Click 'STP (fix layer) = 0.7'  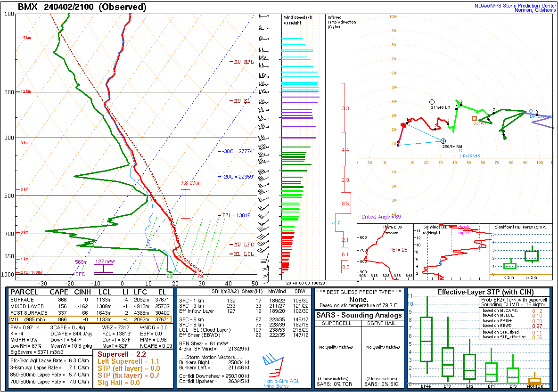pyautogui.click(x=129, y=376)
